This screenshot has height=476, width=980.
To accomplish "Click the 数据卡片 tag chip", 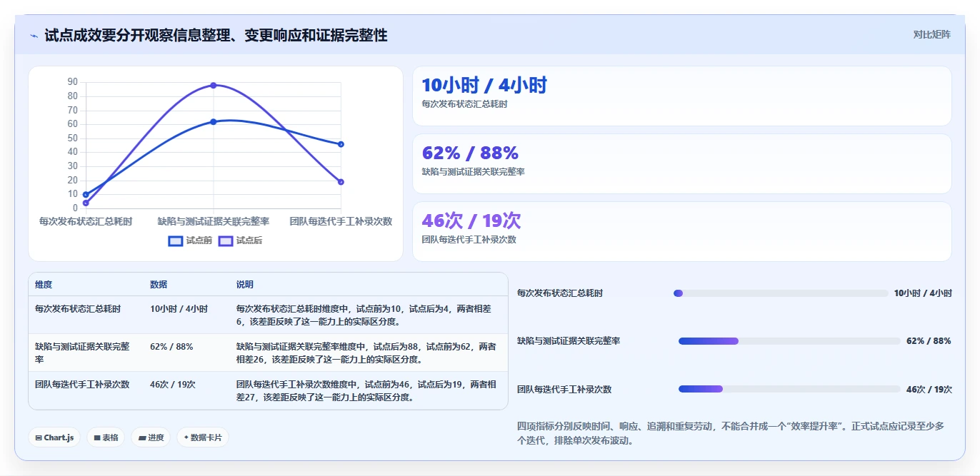I will pos(203,437).
